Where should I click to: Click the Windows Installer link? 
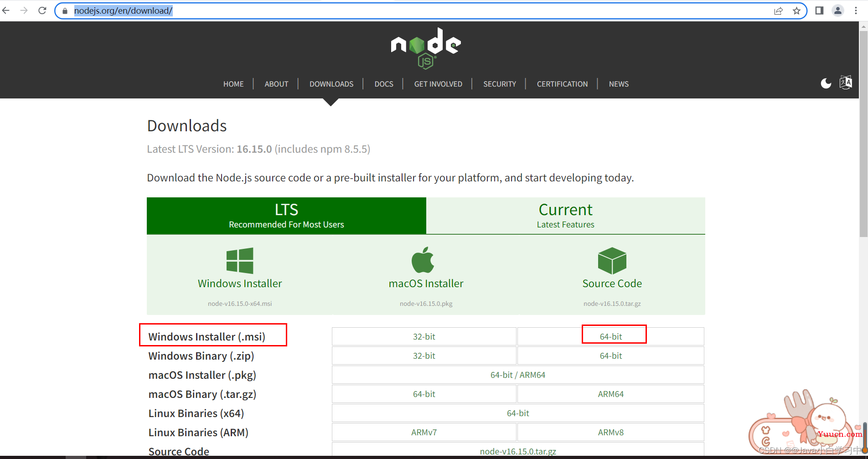(x=240, y=284)
